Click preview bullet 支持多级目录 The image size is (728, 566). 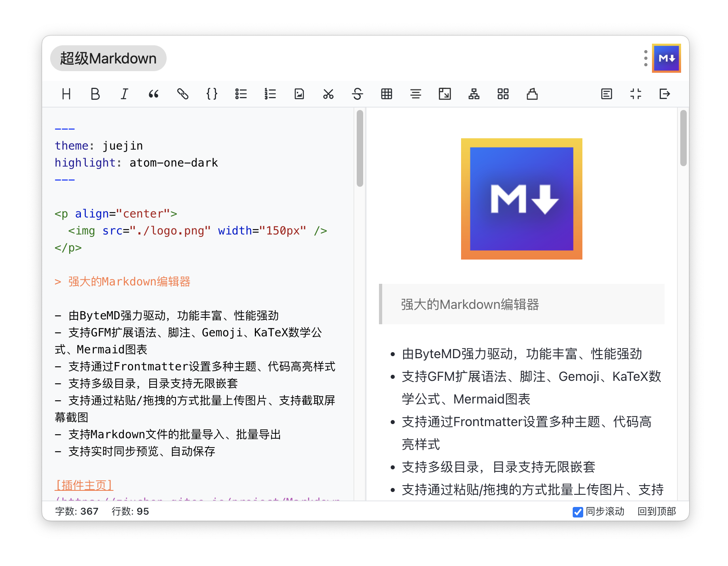point(498,467)
